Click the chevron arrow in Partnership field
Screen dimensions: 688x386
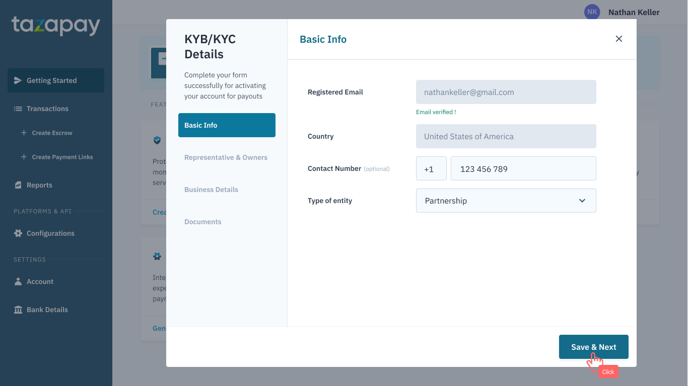(x=582, y=200)
